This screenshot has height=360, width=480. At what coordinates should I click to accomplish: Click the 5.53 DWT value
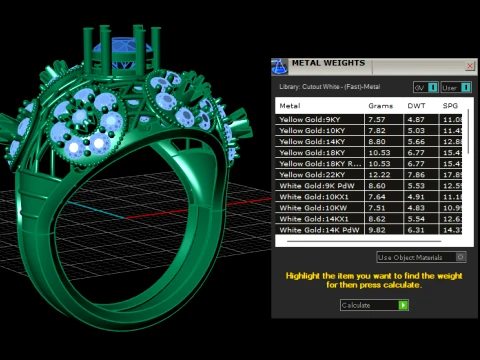coord(416,186)
